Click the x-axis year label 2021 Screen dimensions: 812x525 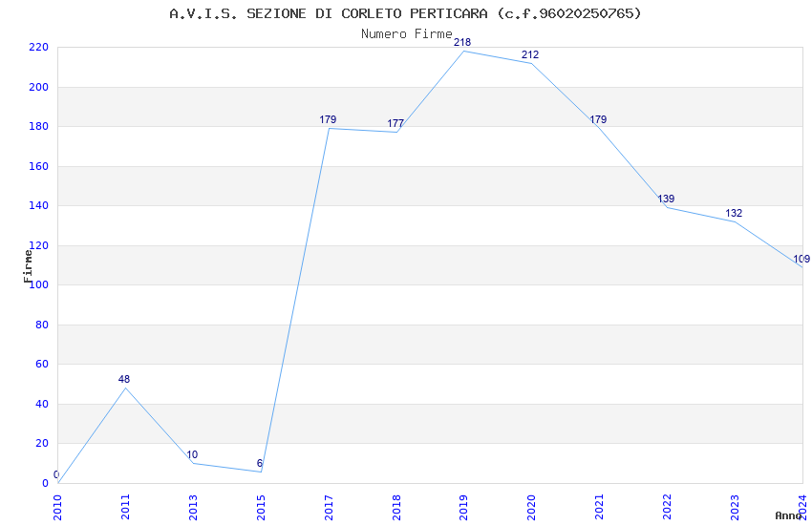pos(600,508)
